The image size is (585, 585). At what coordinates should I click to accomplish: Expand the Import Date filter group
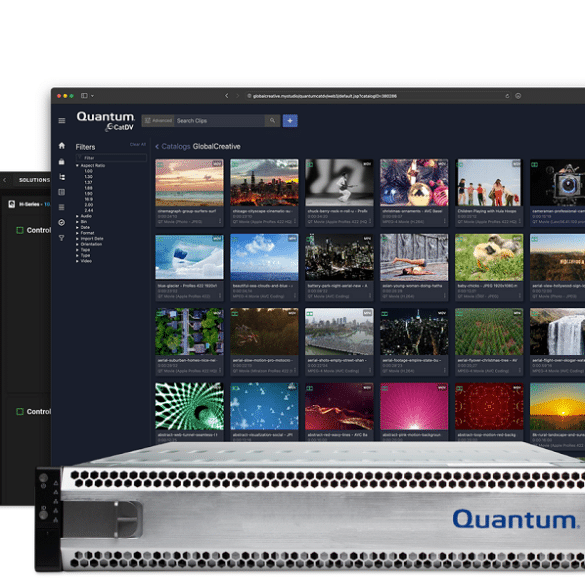point(78,239)
